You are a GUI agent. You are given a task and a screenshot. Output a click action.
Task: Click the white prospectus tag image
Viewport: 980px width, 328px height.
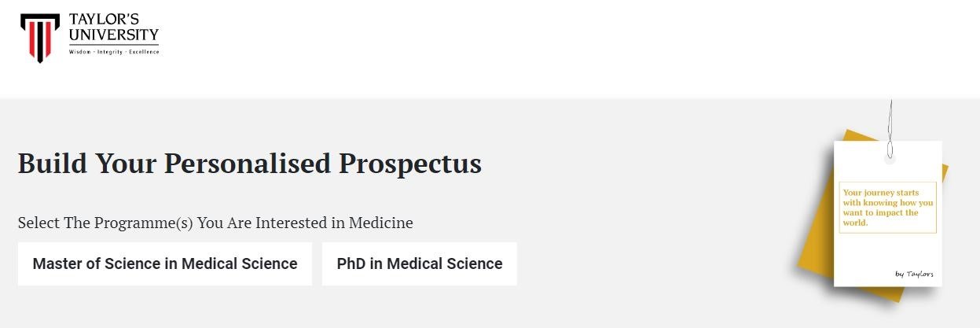coord(886,252)
